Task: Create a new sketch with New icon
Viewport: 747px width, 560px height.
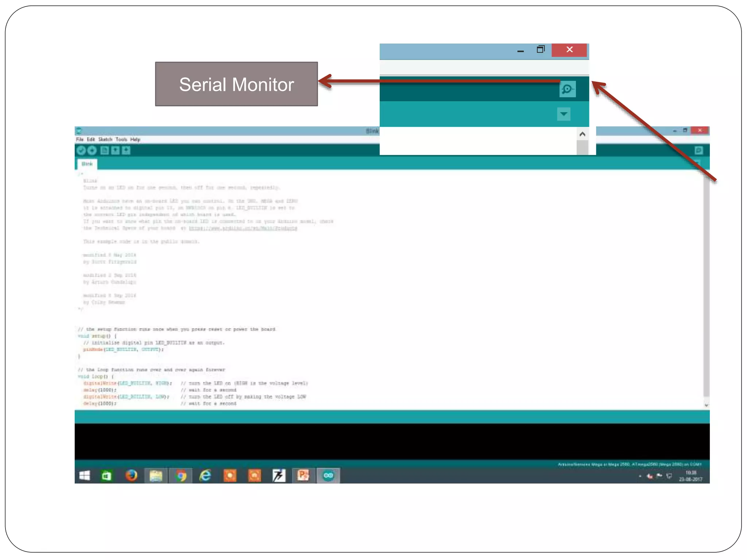Action: coord(104,151)
